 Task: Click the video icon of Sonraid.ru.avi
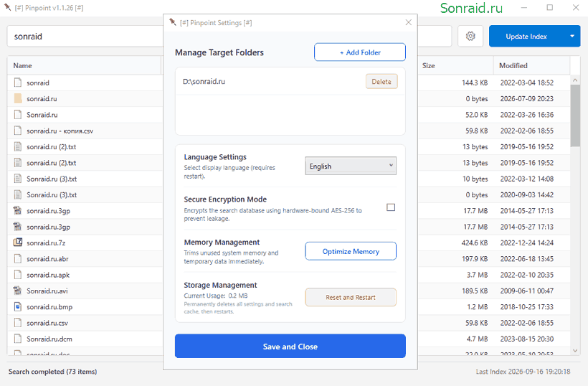coord(18,291)
